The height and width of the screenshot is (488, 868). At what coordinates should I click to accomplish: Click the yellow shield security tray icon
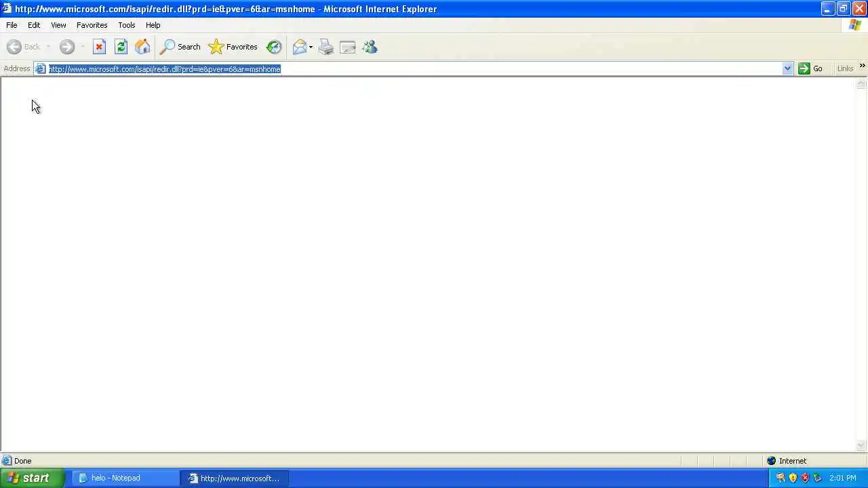pyautogui.click(x=793, y=478)
